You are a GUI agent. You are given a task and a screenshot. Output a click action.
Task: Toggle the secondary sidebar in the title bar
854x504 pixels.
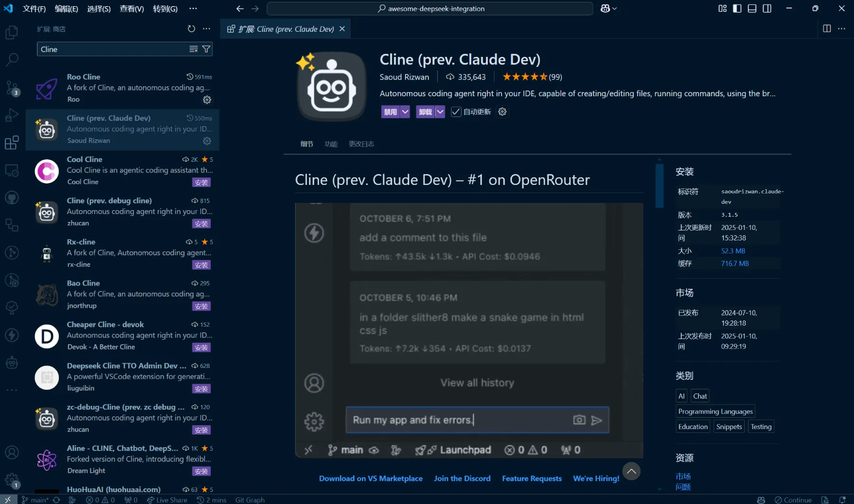click(767, 8)
